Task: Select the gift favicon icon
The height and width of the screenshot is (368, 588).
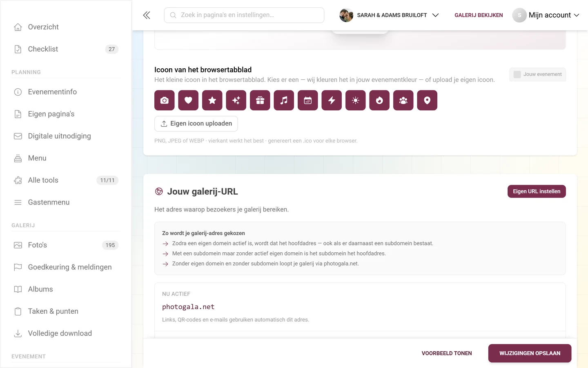Action: click(260, 100)
